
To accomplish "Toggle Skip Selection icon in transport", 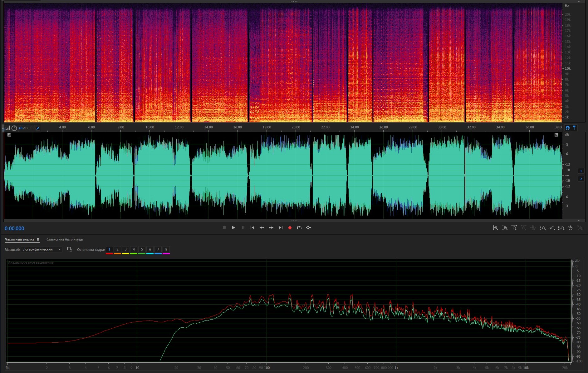I will 309,228.
